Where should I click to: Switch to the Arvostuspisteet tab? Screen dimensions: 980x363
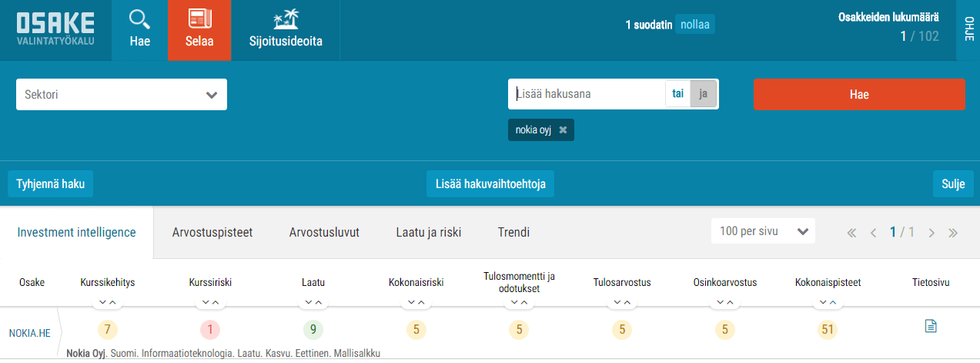pyautogui.click(x=212, y=232)
